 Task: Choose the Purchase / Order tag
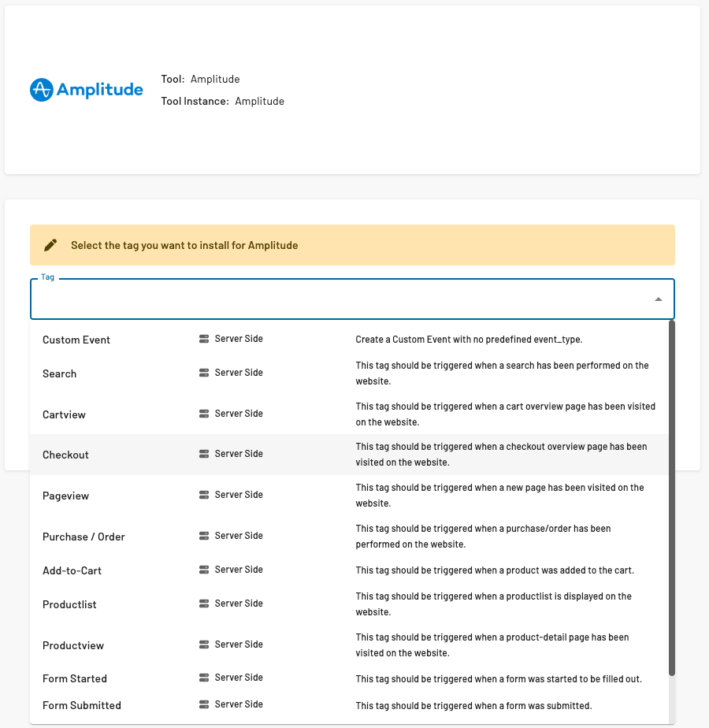[84, 537]
